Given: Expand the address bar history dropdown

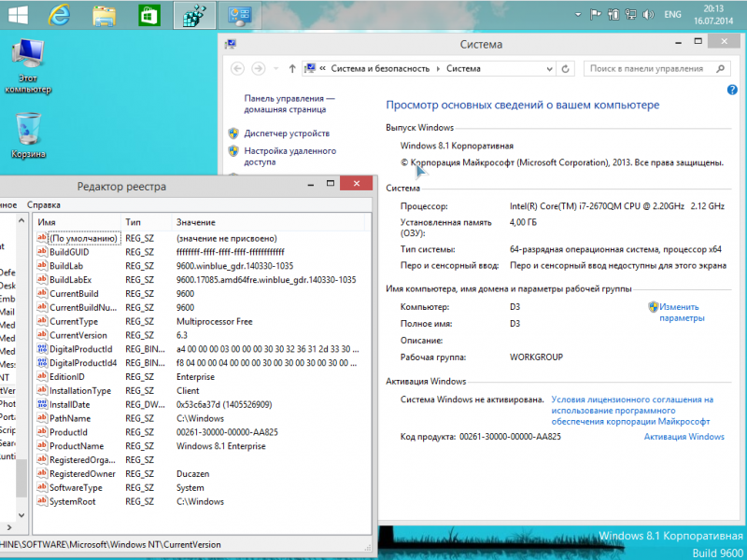Looking at the screenshot, I should tap(549, 69).
